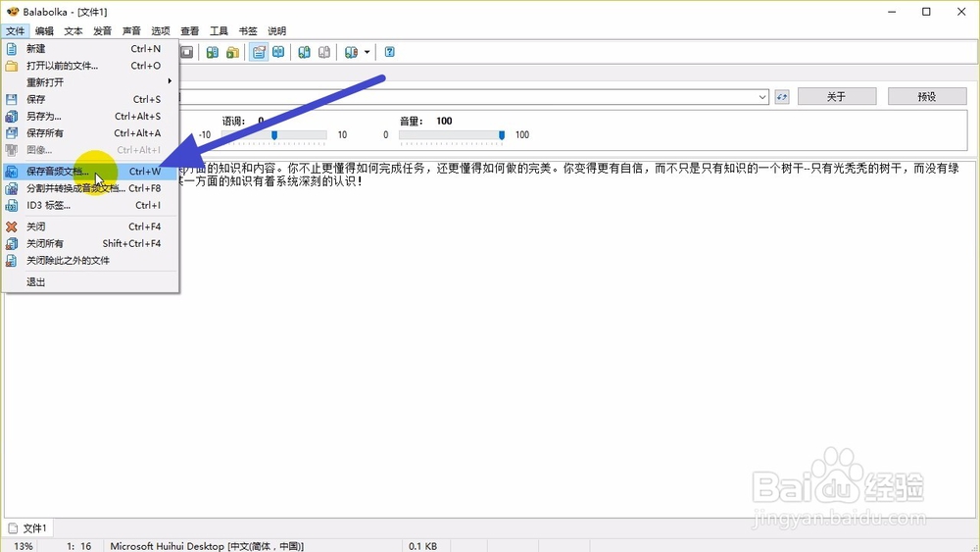Choose 保存所有 from the menu
980x552 pixels.
(90, 133)
